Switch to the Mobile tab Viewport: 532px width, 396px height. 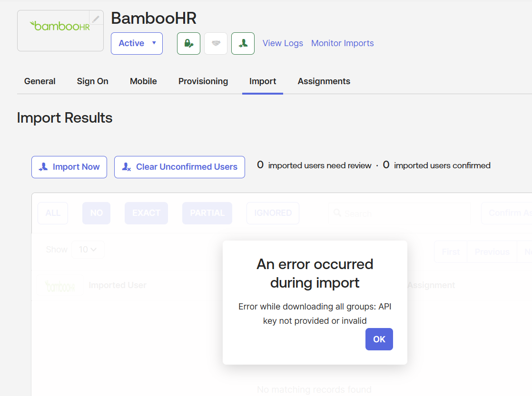point(143,81)
